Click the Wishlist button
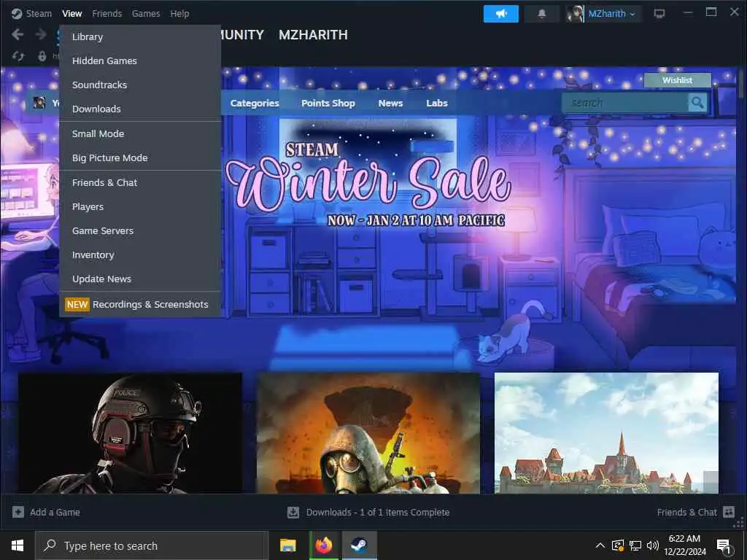 coord(677,80)
